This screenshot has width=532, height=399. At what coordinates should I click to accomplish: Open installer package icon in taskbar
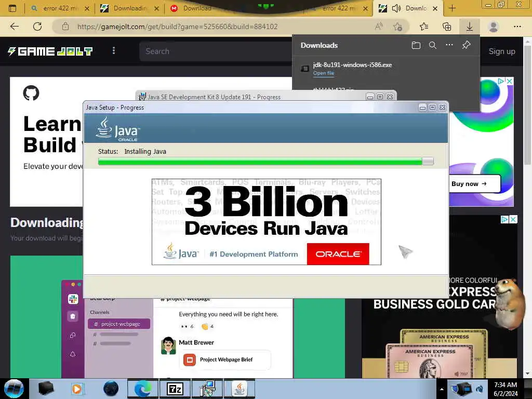coord(207,389)
